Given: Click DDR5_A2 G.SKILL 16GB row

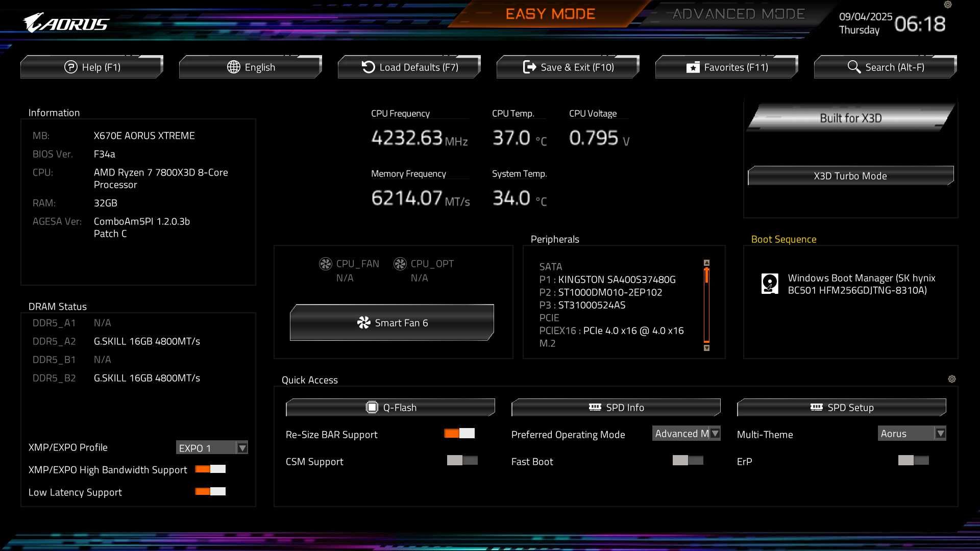Looking at the screenshot, I should tap(116, 341).
